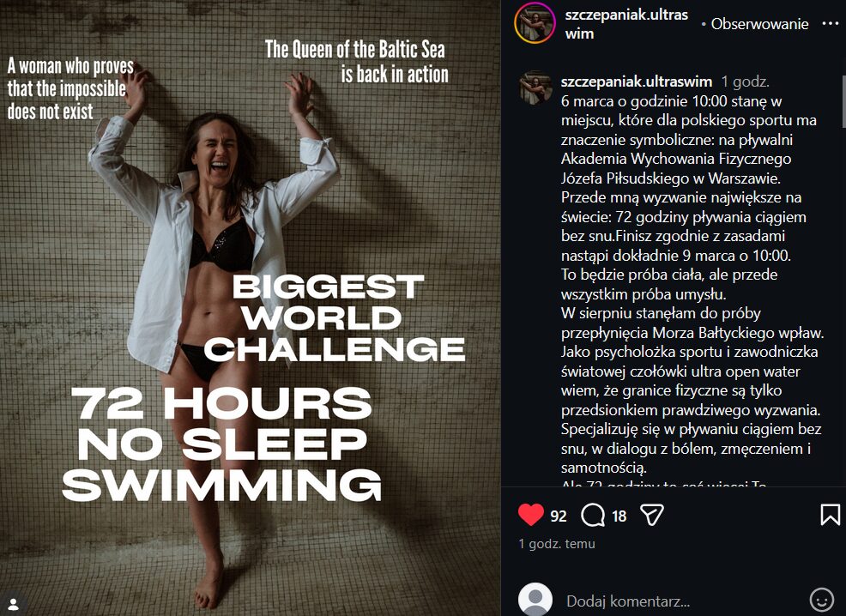Screen dimensions: 846x616
Task: Save the post with the bookmark icon
Action: pos(830,515)
